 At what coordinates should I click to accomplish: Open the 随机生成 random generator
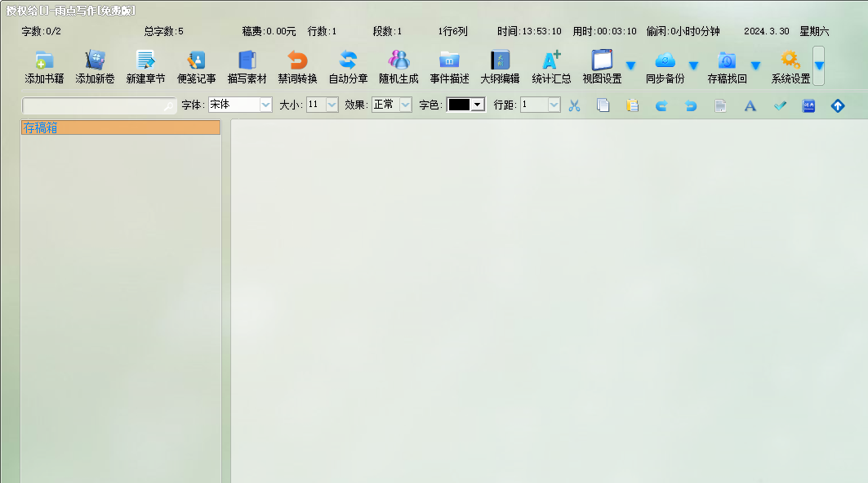[398, 67]
